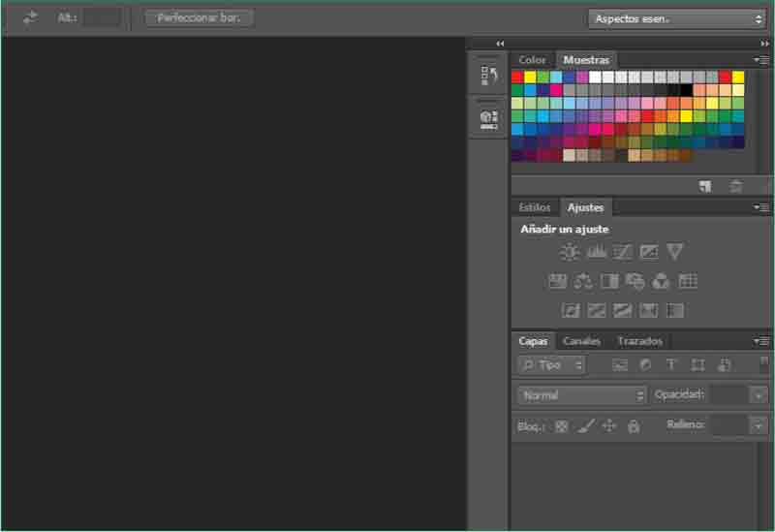Image resolution: width=775 pixels, height=532 pixels.
Task: Click the Perfeccionar bor. button
Action: coord(200,17)
